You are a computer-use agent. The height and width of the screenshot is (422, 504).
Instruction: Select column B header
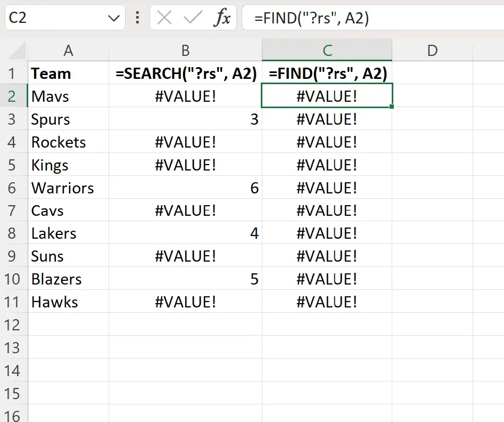(x=185, y=51)
